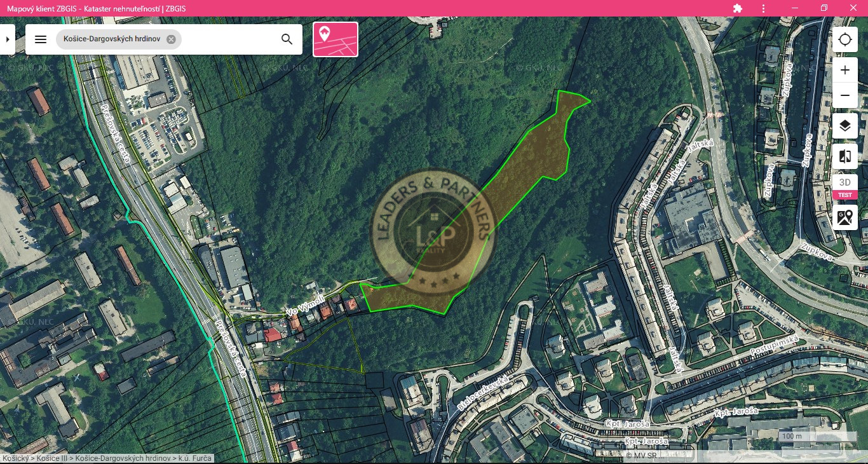Open the map layers panel
Screen dimensions: 868x464
(x=844, y=126)
